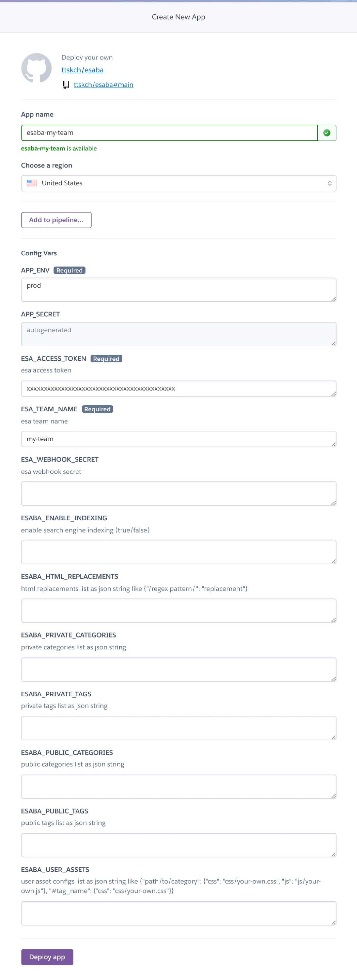Click the Deploy app button

point(47,957)
